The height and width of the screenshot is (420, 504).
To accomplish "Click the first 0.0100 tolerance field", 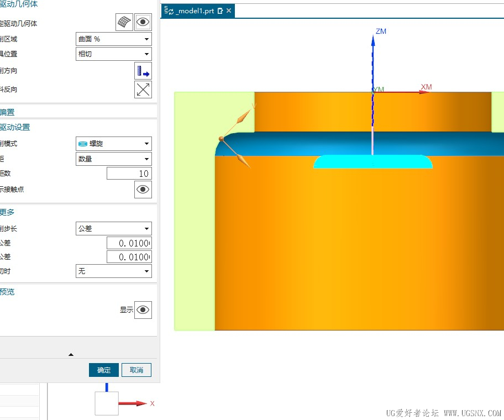I will tap(129, 243).
